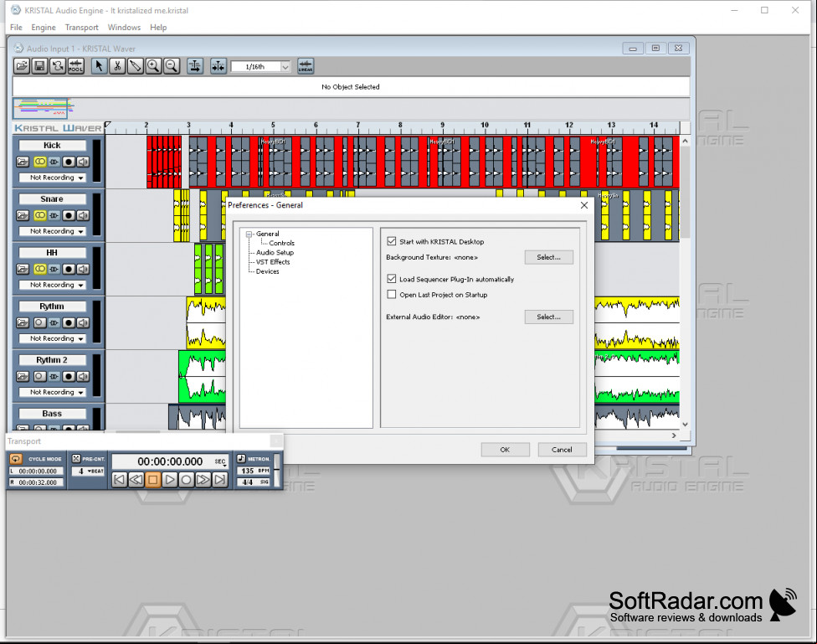Click the Transport play button
The width and height of the screenshot is (817, 644).
coord(170,479)
